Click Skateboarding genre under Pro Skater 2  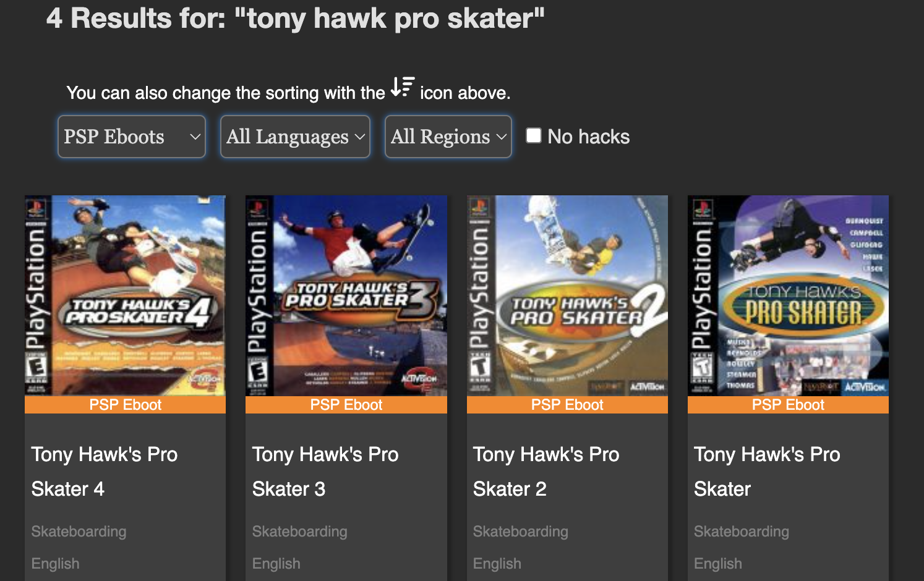click(520, 532)
